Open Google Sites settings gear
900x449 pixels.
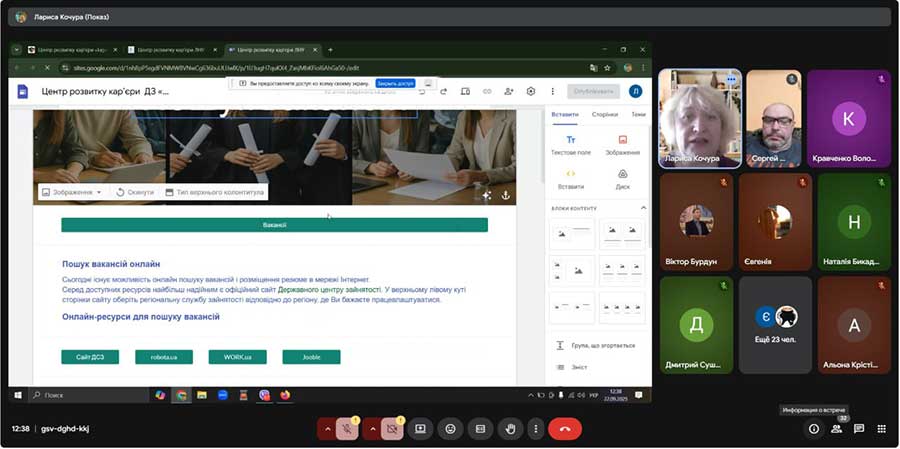(x=531, y=91)
